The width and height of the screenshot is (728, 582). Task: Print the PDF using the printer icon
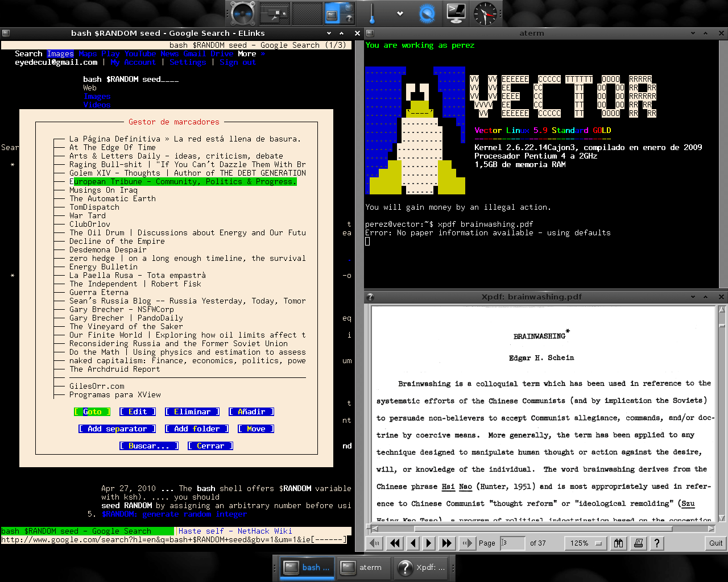click(x=638, y=543)
